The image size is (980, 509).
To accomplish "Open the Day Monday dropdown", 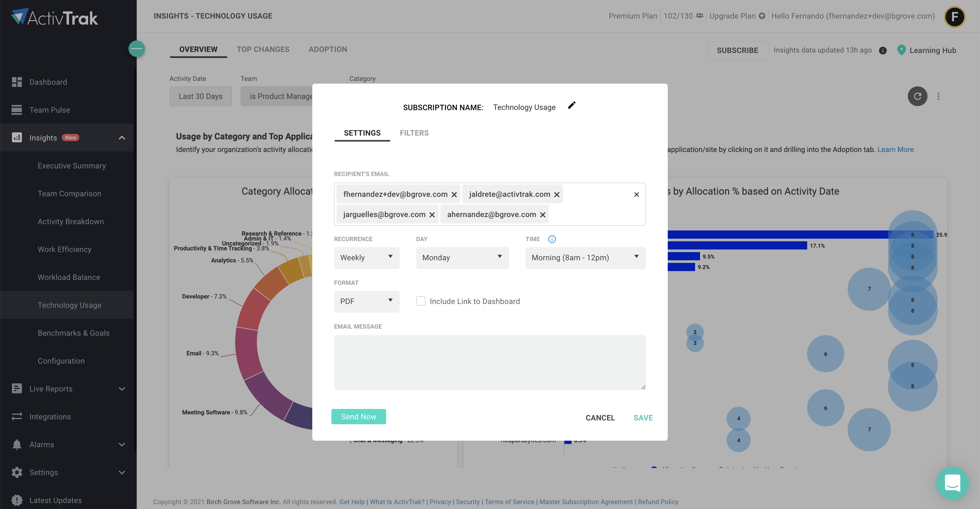I will pyautogui.click(x=462, y=258).
